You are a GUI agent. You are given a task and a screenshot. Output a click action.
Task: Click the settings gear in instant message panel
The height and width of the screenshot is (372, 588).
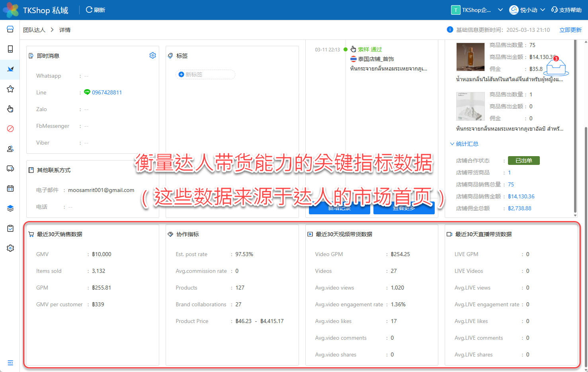(152, 55)
